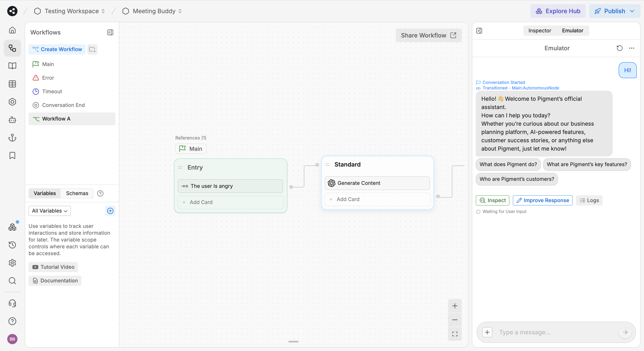The width and height of the screenshot is (644, 351).
Task: Switch to the Inspector tab
Action: [x=539, y=30]
